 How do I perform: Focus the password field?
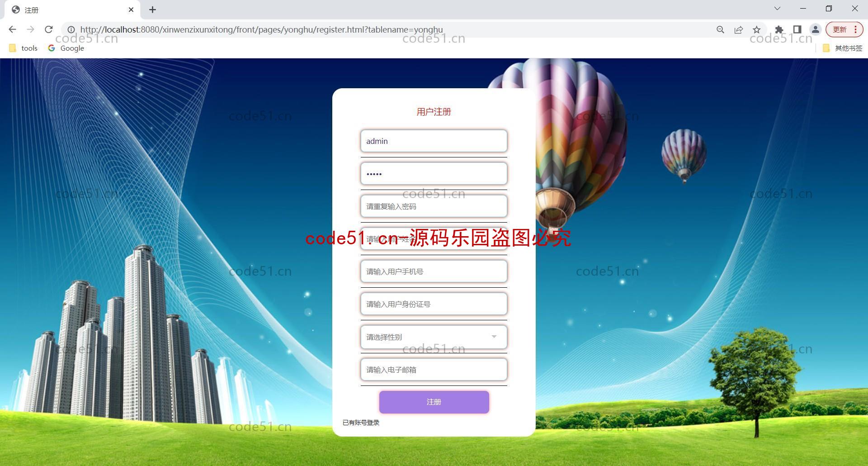click(434, 174)
